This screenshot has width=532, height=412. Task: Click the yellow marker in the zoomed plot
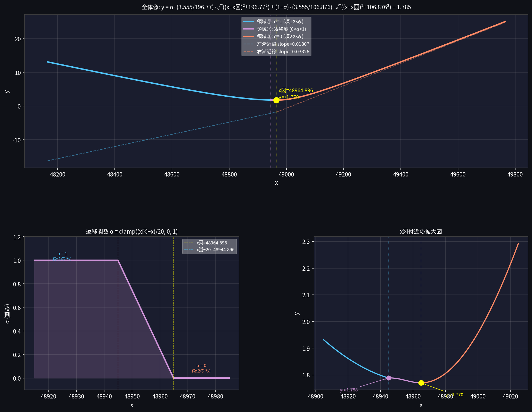tap(421, 383)
